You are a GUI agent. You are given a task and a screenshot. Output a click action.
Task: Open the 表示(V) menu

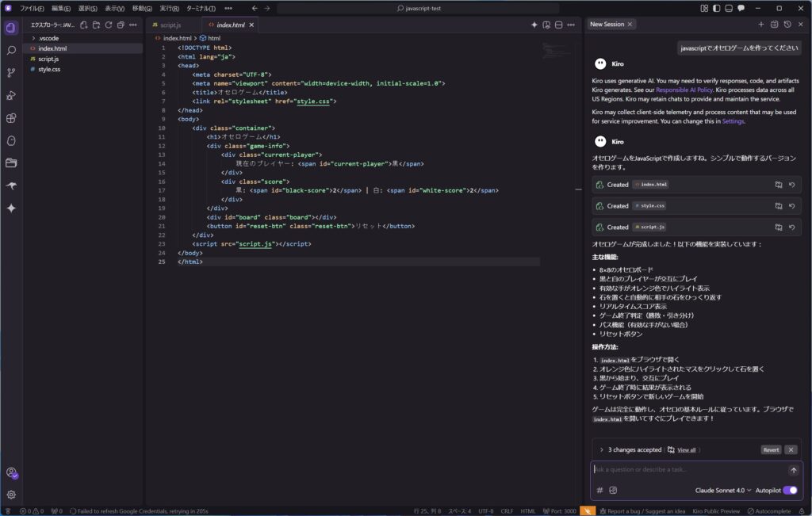click(x=114, y=8)
